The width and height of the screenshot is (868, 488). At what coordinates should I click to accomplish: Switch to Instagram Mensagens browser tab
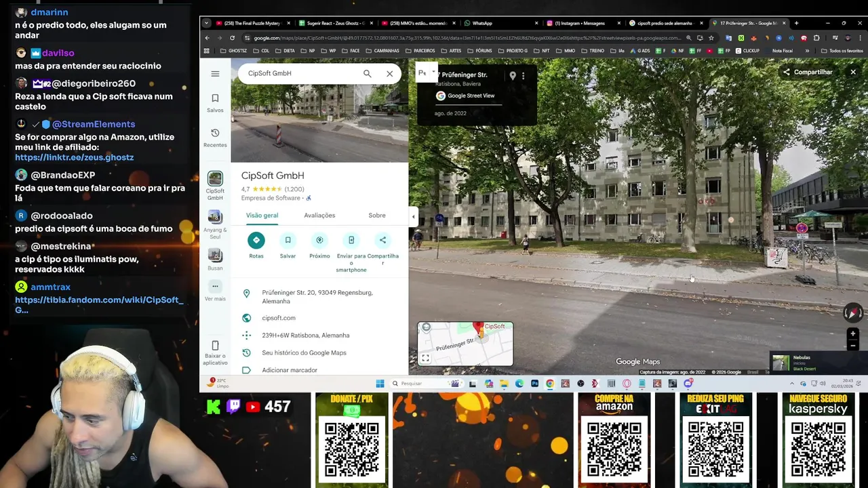[x=583, y=23]
